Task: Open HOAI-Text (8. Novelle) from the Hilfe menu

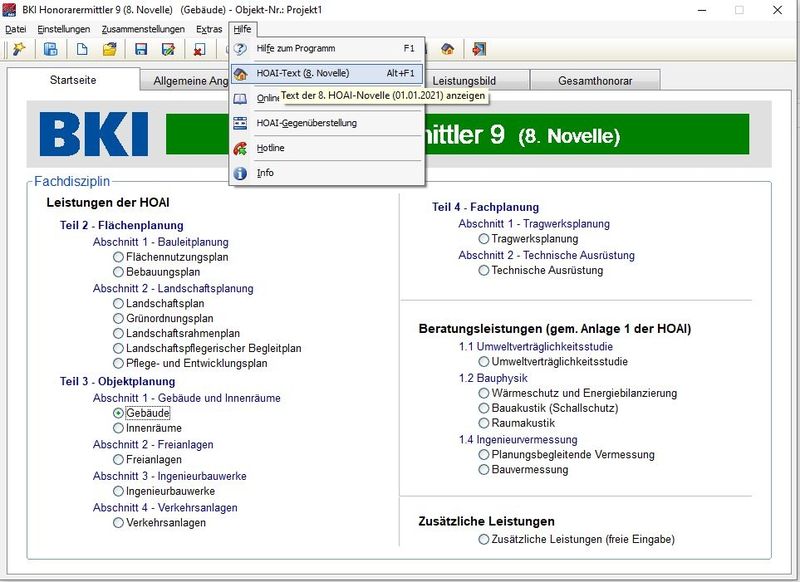Action: pos(300,75)
